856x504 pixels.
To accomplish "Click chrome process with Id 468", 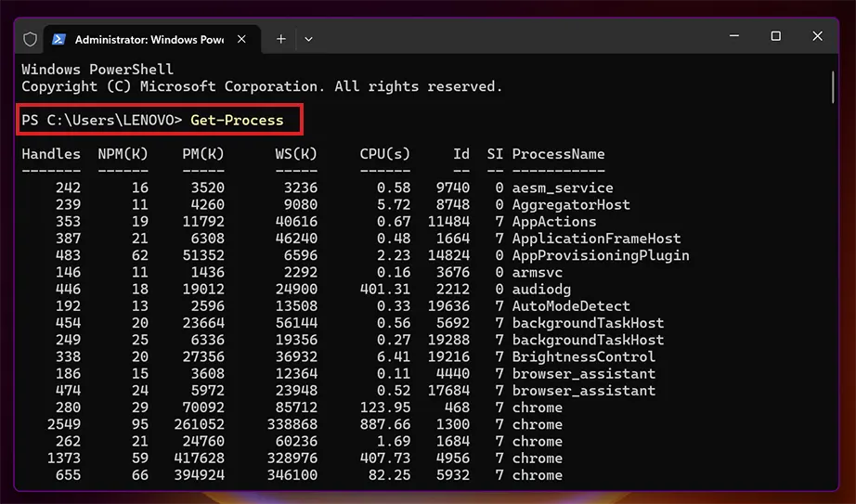I will (538, 407).
